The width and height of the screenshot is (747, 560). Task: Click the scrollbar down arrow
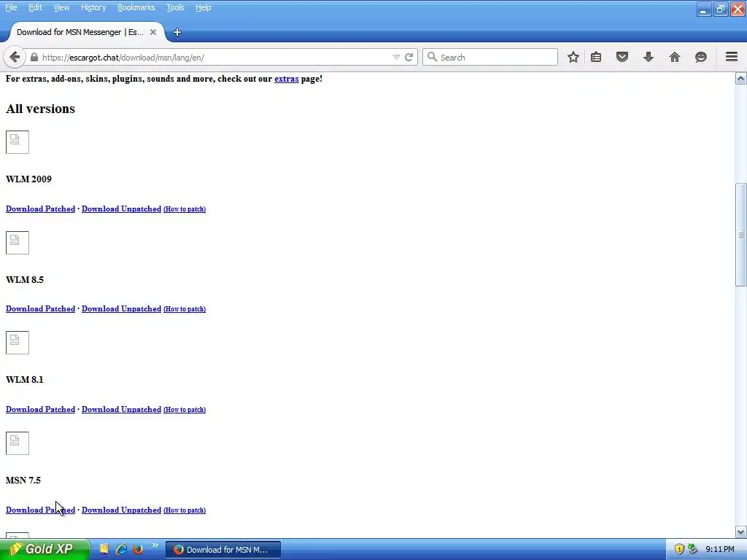pyautogui.click(x=740, y=532)
